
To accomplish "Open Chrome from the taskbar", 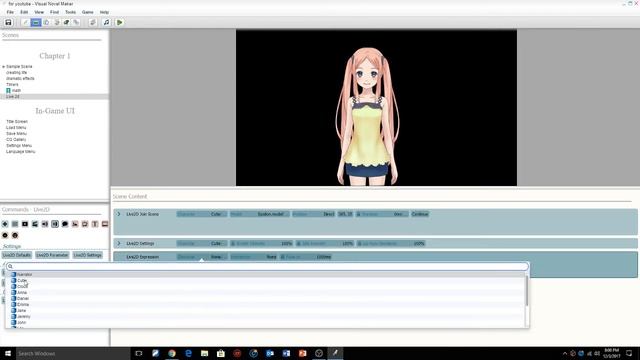I will pos(172,353).
